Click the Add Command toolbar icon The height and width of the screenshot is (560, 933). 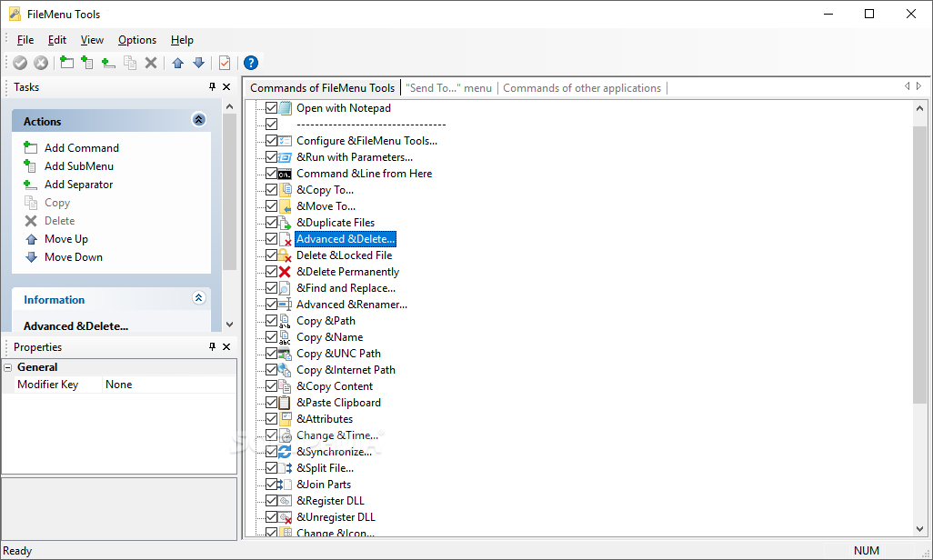point(66,63)
